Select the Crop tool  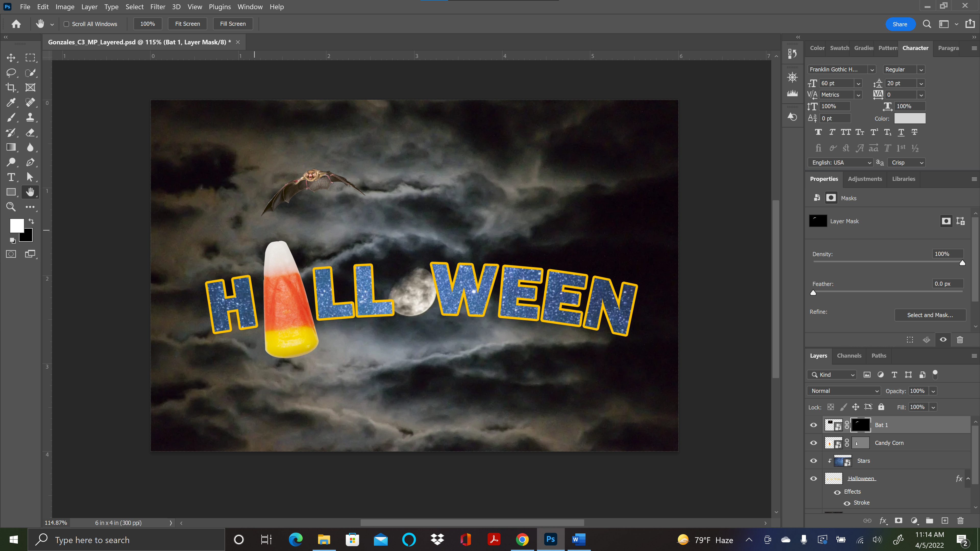click(11, 87)
